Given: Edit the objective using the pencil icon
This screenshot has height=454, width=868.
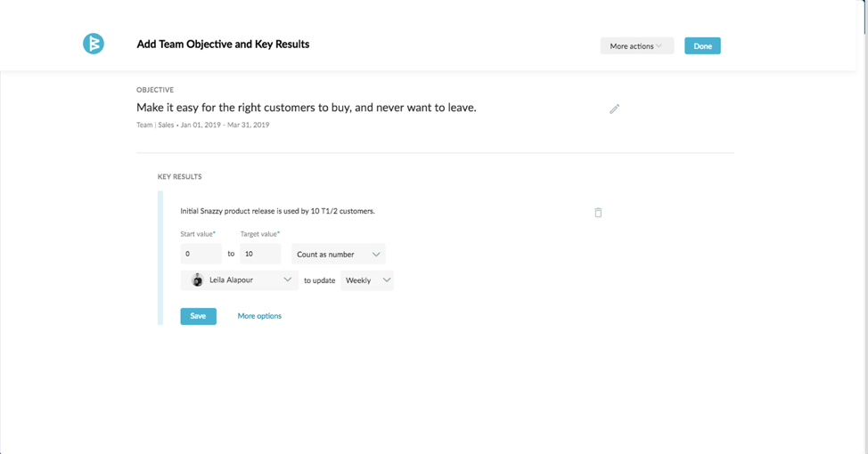Looking at the screenshot, I should tap(614, 109).
